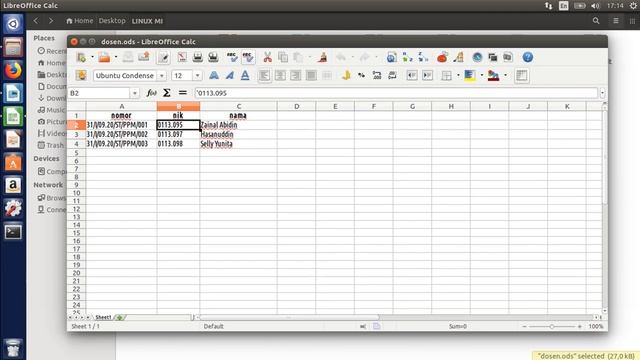Select cell containing Zainal Abidin

tap(238, 125)
